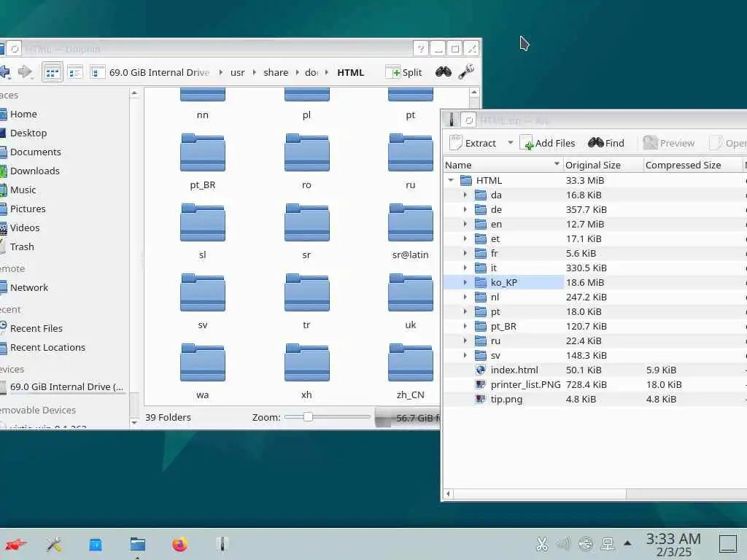Select the ro folder icon in Dolphin

tap(307, 153)
